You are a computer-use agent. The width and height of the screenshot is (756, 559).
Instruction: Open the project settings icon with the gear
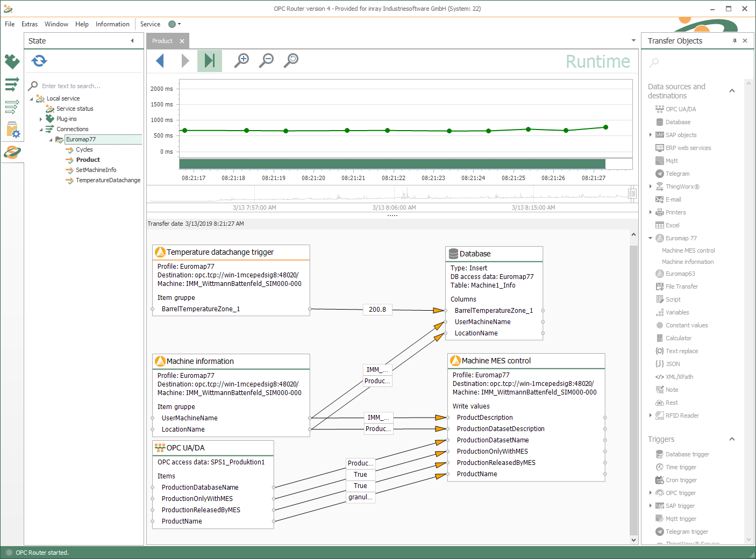(x=12, y=131)
